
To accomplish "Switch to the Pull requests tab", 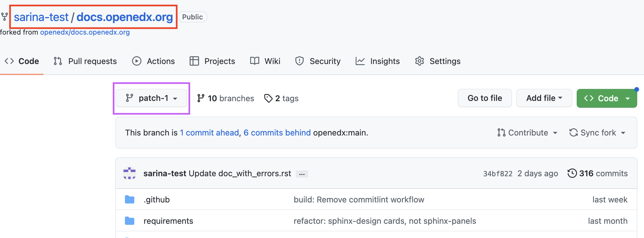I will (x=85, y=61).
